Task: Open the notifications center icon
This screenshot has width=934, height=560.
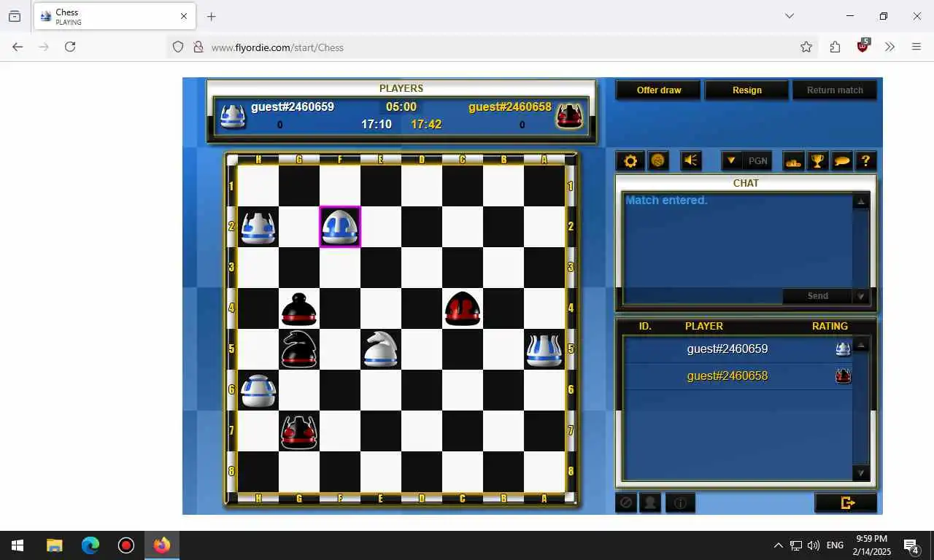Action: point(911,545)
